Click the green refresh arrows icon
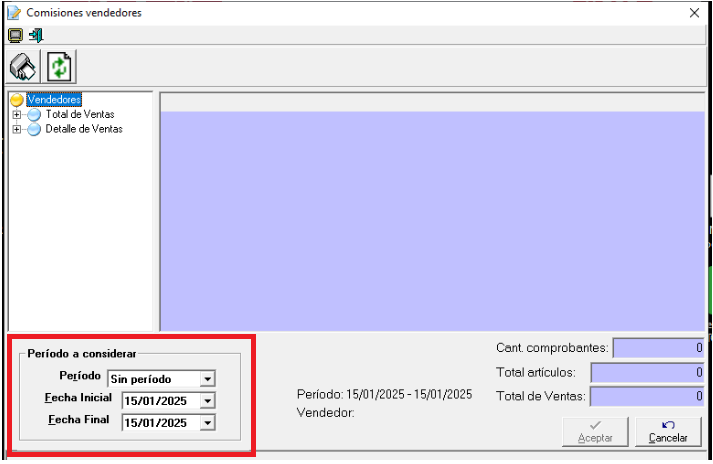The width and height of the screenshot is (713, 464). pyautogui.click(x=60, y=68)
